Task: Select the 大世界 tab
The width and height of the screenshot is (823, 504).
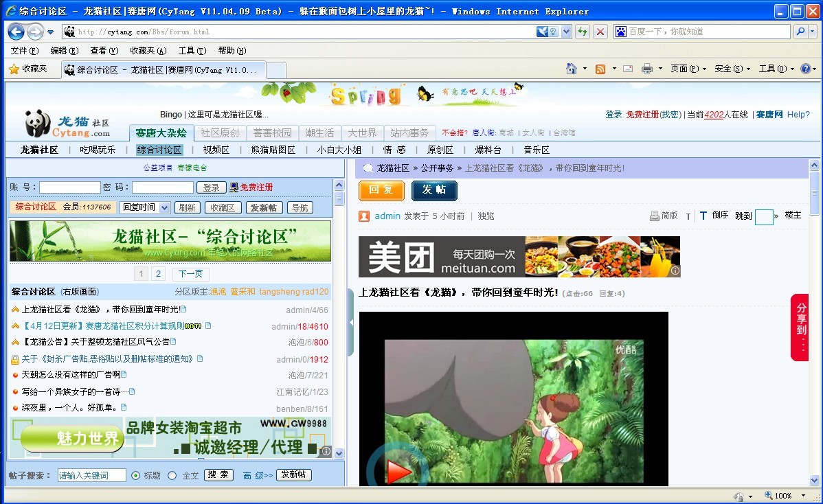Action: pos(362,133)
